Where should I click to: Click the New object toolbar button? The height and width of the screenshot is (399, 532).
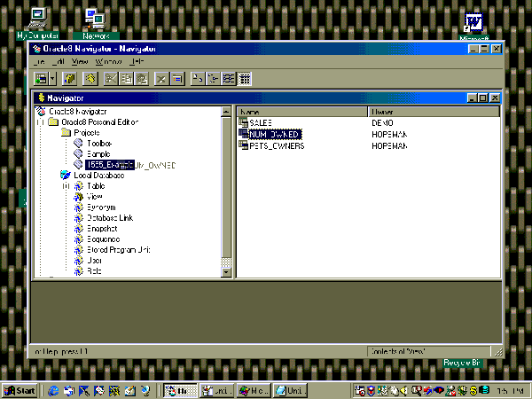coord(41,79)
